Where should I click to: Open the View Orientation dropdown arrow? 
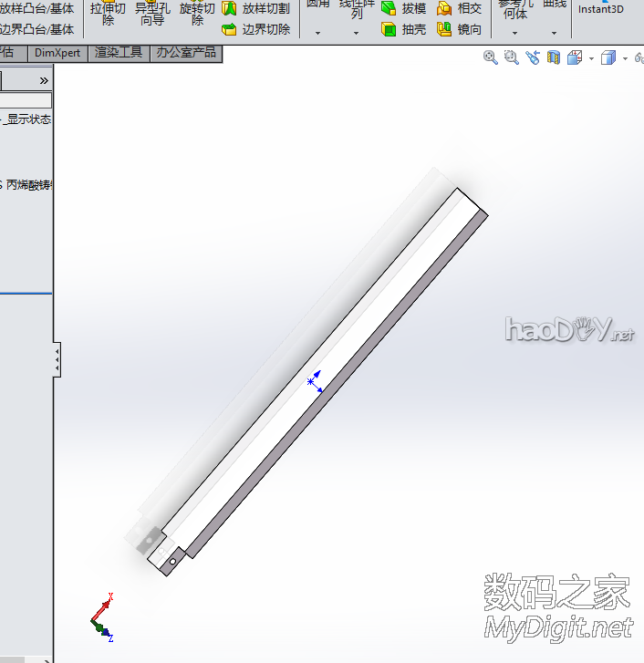click(x=592, y=58)
